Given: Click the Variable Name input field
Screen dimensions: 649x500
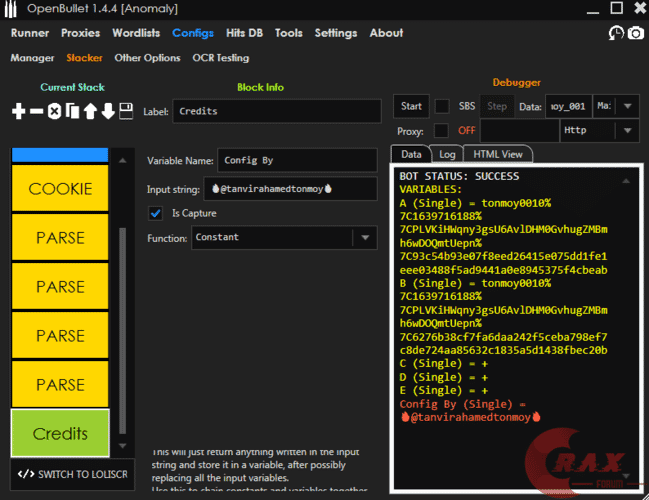Looking at the screenshot, I should click(x=298, y=160).
